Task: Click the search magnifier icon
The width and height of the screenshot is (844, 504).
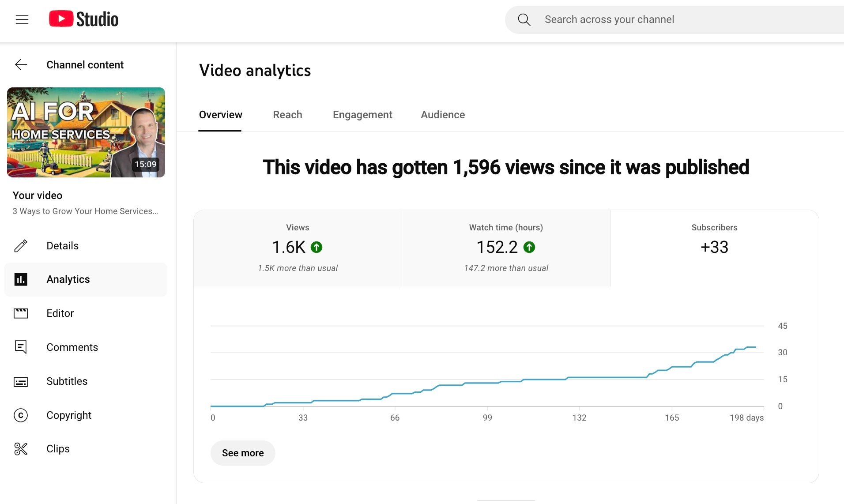Action: click(524, 19)
